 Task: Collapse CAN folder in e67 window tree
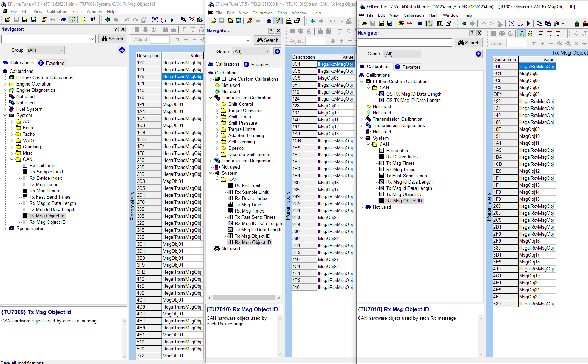tap(12, 159)
